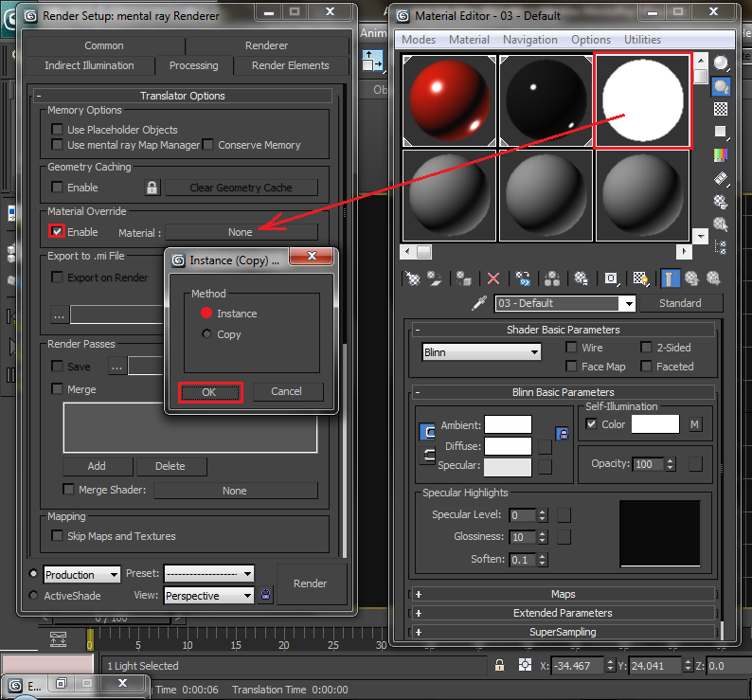Screen dimensions: 752x700
Task: Switch to the Renderer tab
Action: 267,45
